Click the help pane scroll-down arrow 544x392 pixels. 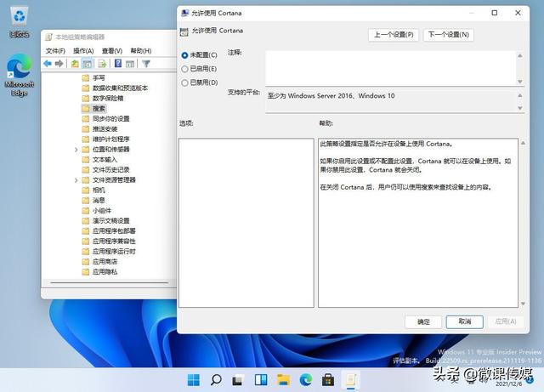click(x=523, y=304)
